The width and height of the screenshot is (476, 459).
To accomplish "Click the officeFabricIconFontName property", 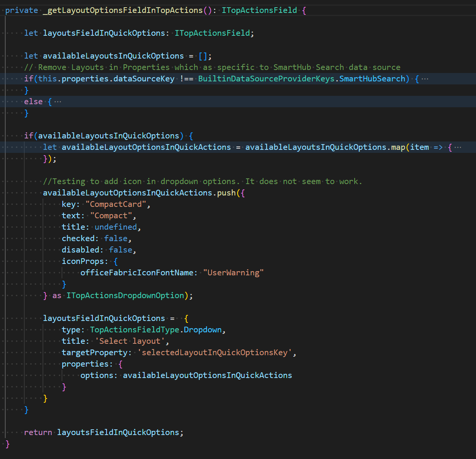I will [x=137, y=273].
